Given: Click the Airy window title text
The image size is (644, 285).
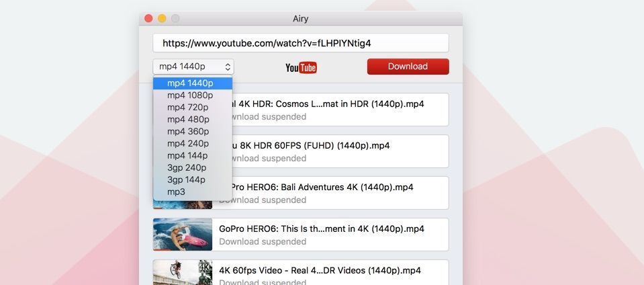Looking at the screenshot, I should click(x=301, y=19).
